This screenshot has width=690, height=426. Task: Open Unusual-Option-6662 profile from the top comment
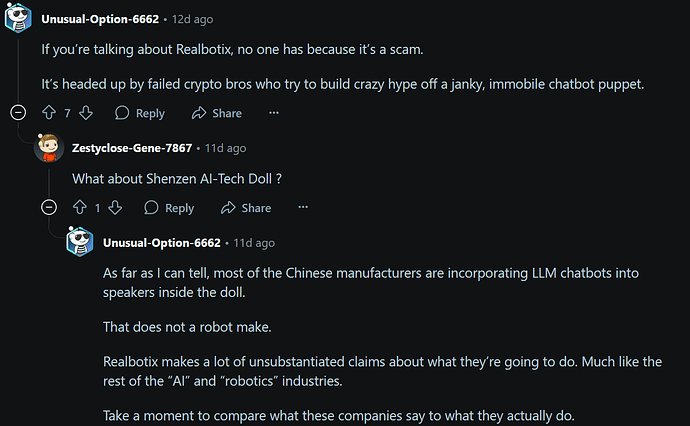100,19
